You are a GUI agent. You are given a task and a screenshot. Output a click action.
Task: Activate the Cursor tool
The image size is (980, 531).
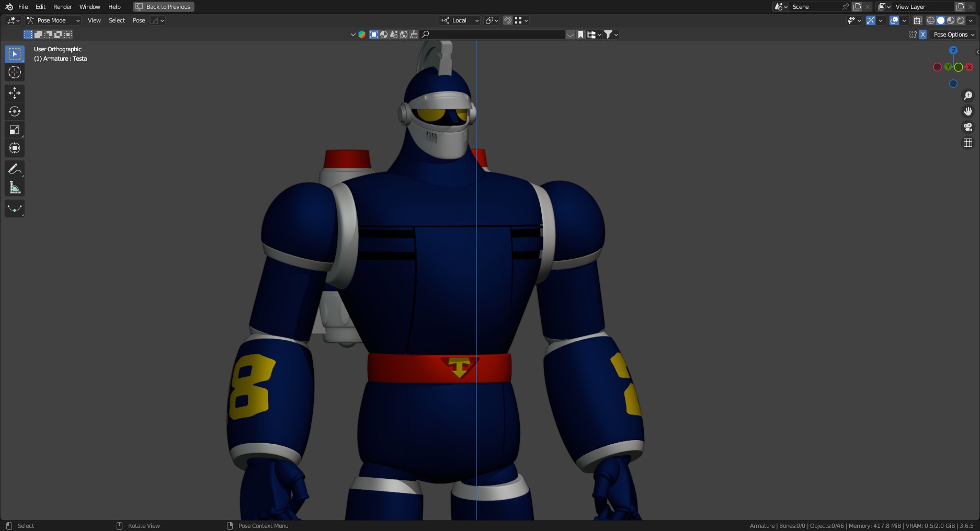coord(15,72)
